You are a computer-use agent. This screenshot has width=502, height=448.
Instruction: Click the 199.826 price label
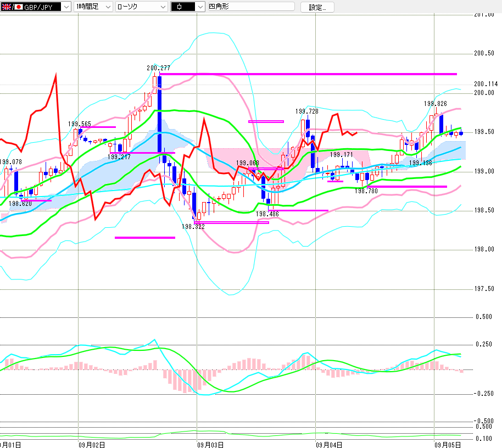coord(436,104)
